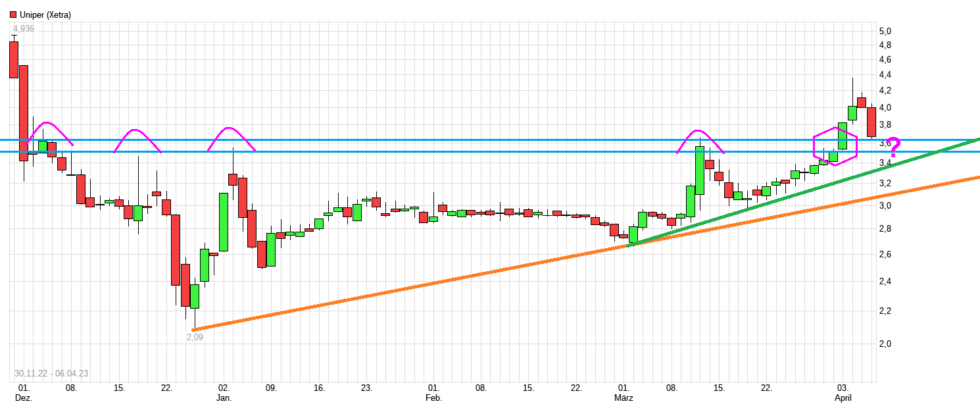Image resolution: width=980 pixels, height=412 pixels.
Task: Click the 16. date tick label
Action: click(319, 388)
